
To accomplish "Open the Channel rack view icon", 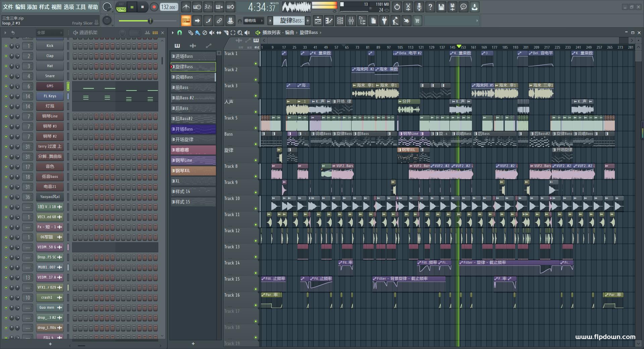I will point(340,21).
